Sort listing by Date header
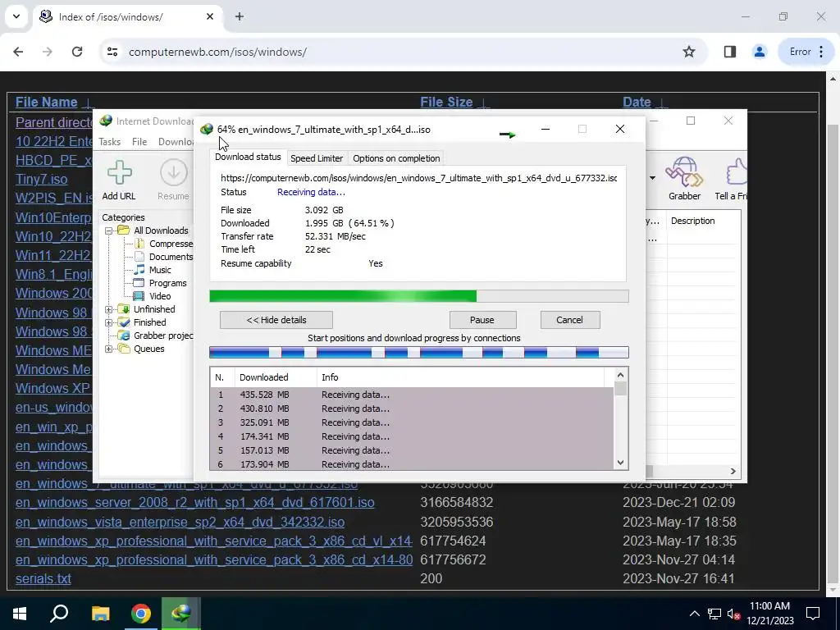The width and height of the screenshot is (840, 630). click(637, 102)
